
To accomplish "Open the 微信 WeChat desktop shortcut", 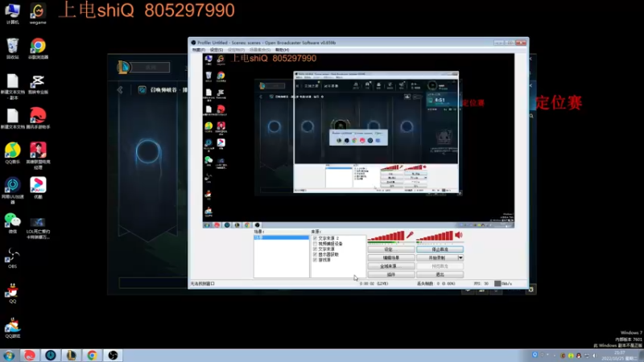I will (12, 223).
